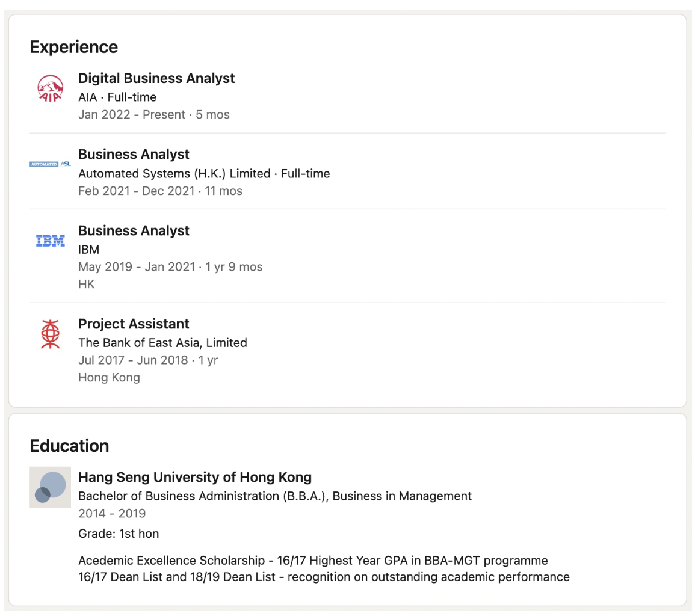
Task: Select "Jul 2017 - Jun 2018 · 1 yr"
Action: click(x=148, y=360)
